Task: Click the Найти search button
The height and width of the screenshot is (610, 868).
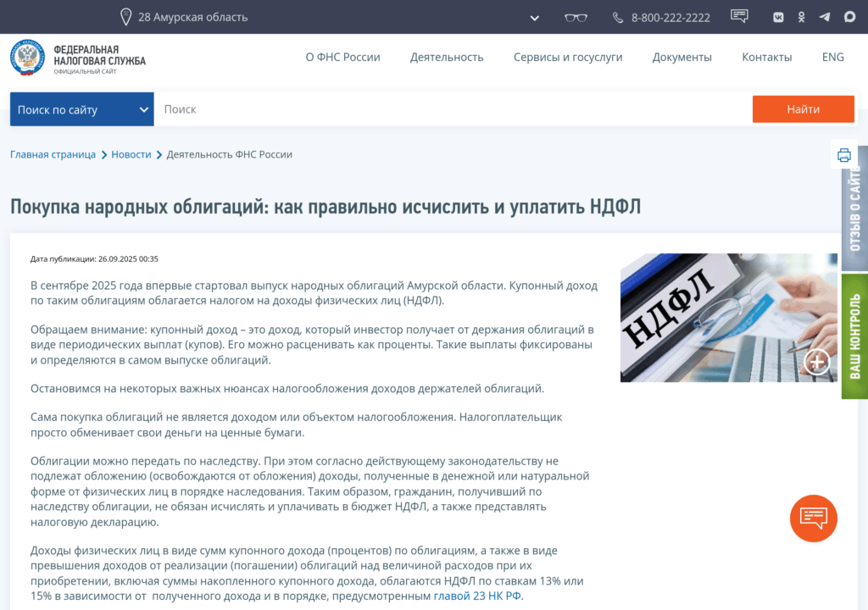Action: [x=804, y=109]
